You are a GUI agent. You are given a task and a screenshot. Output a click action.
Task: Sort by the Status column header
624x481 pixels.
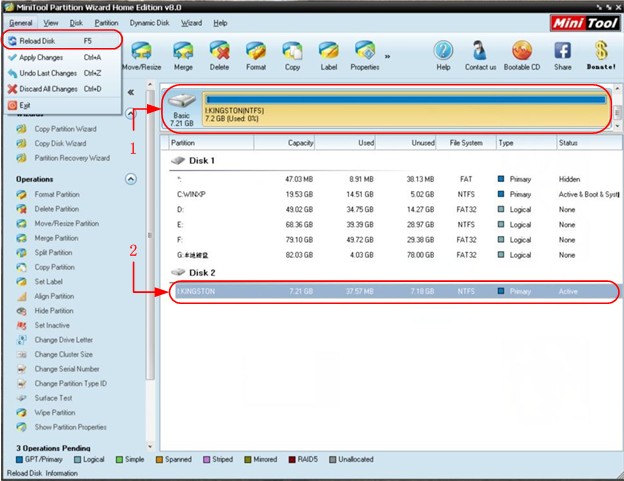pos(589,143)
